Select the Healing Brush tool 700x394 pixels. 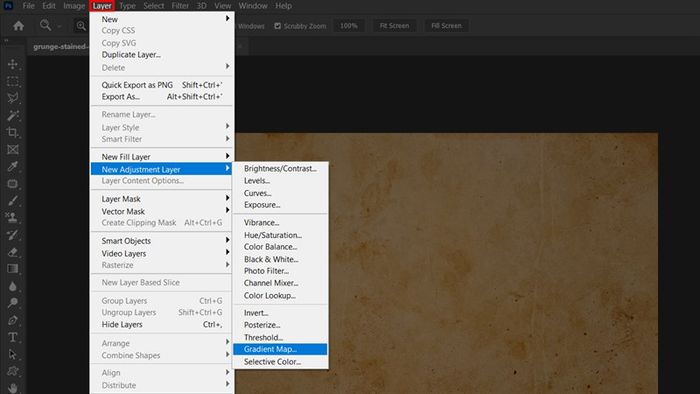click(x=12, y=184)
